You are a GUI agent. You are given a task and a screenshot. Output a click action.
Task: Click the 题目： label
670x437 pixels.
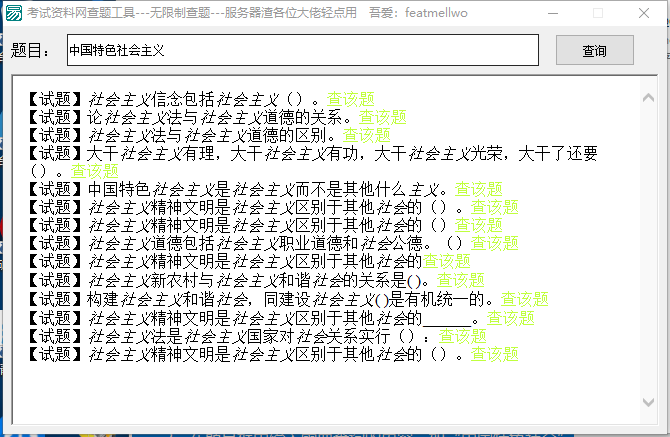point(30,50)
